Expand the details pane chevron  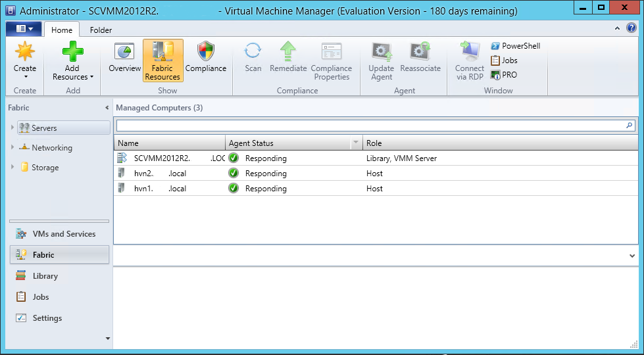pyautogui.click(x=632, y=256)
